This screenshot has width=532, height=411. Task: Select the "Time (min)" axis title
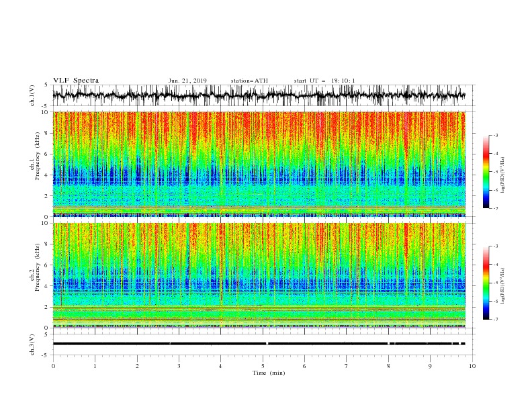click(x=269, y=373)
